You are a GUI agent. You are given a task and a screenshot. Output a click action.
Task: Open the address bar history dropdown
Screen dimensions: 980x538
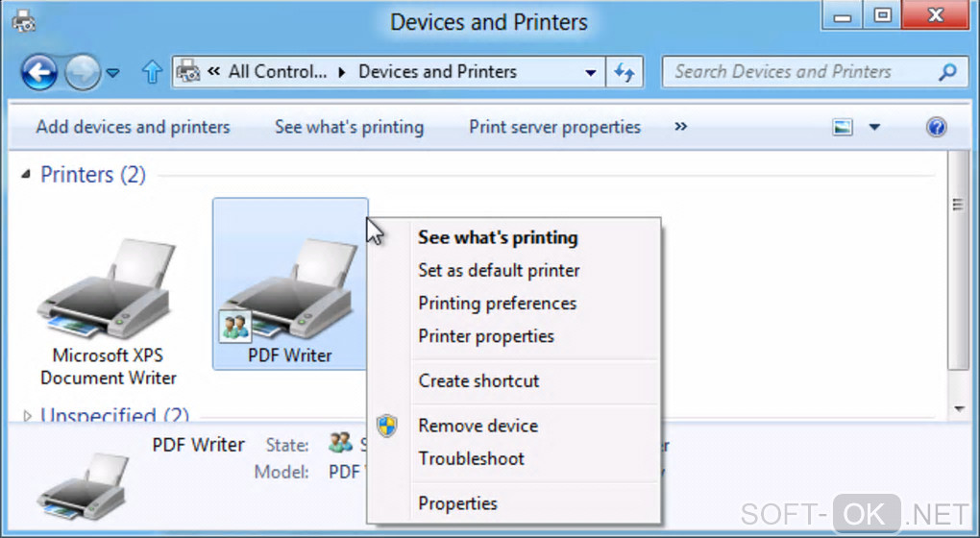point(590,72)
